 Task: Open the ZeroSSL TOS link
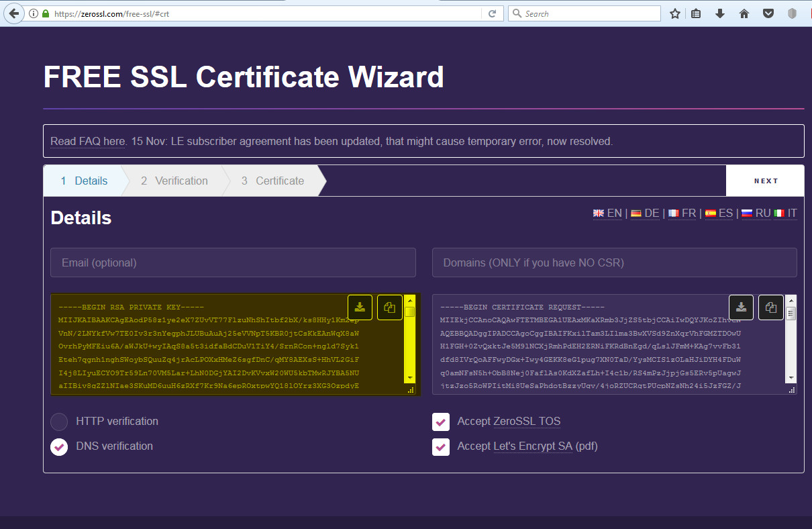coord(527,422)
